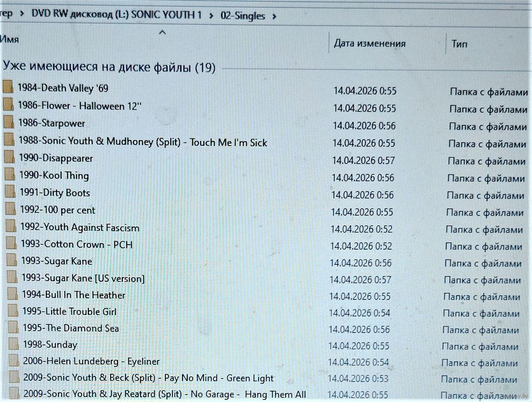Select the 2006-Helen Lundeberg - Eyeliner folder

[91, 361]
